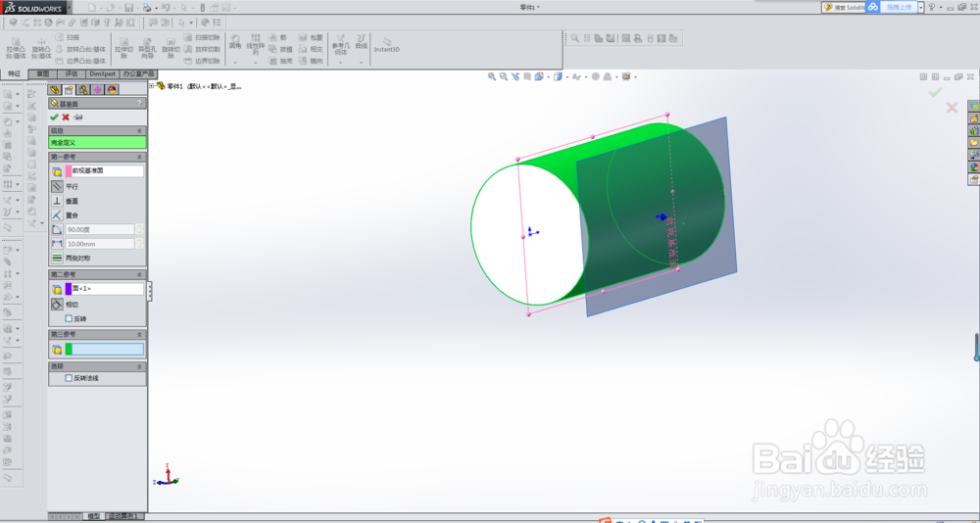Collapse the 选项 section

tap(139, 366)
